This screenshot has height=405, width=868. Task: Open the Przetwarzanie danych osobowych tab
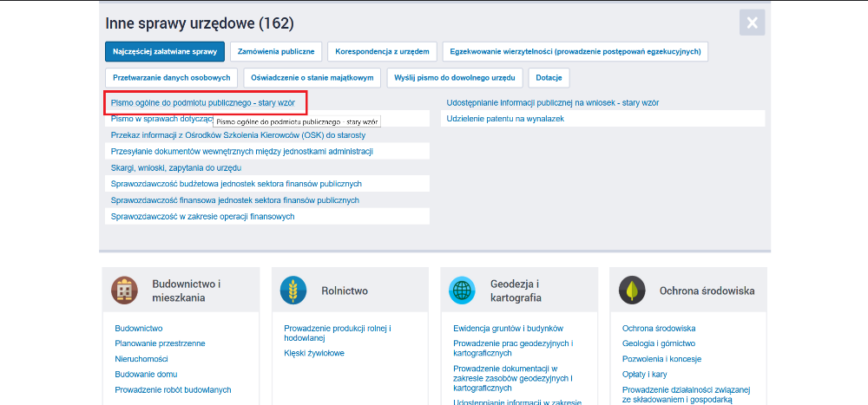(171, 77)
